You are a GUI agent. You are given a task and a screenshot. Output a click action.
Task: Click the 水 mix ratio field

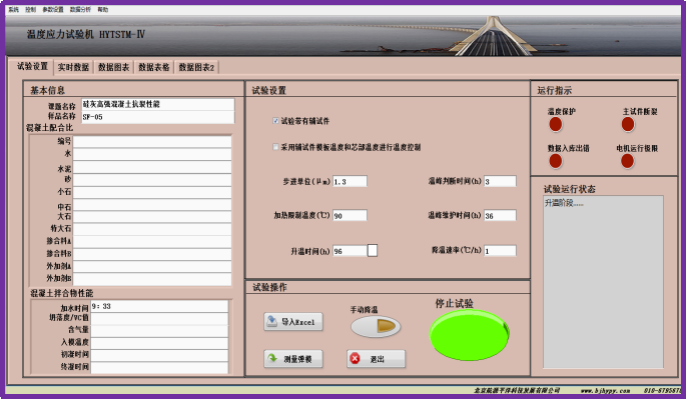[x=152, y=154]
